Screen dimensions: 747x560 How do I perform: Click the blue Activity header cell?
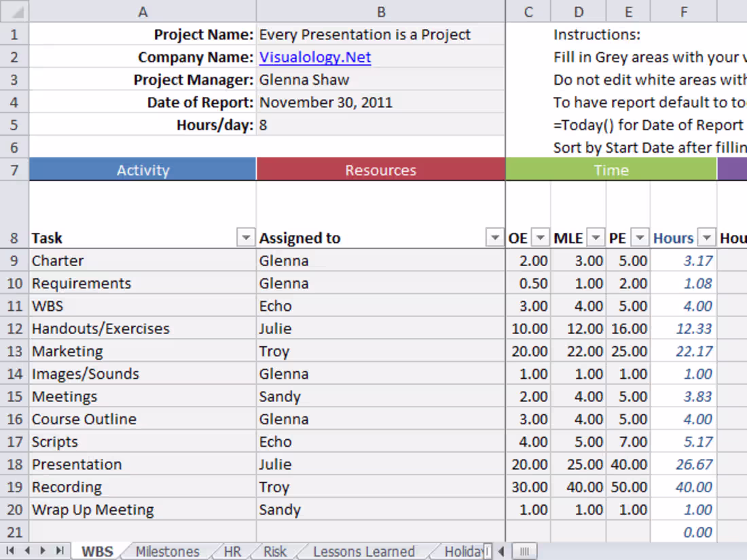click(x=143, y=170)
